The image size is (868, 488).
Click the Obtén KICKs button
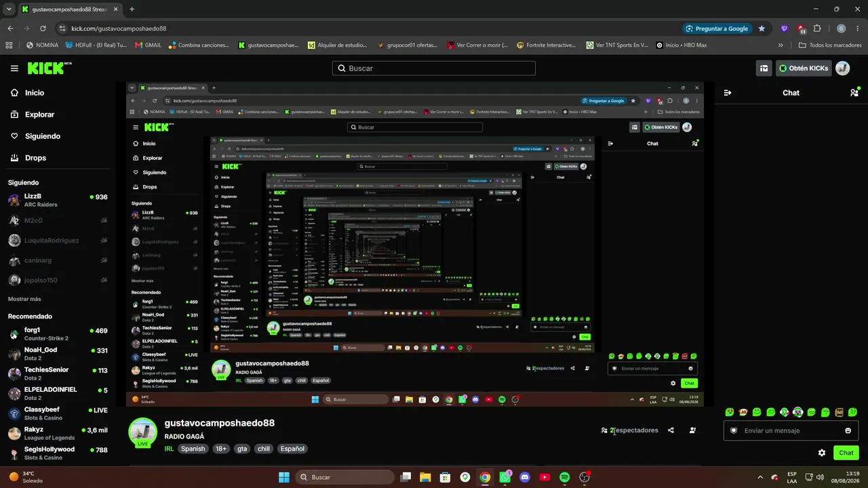point(803,68)
